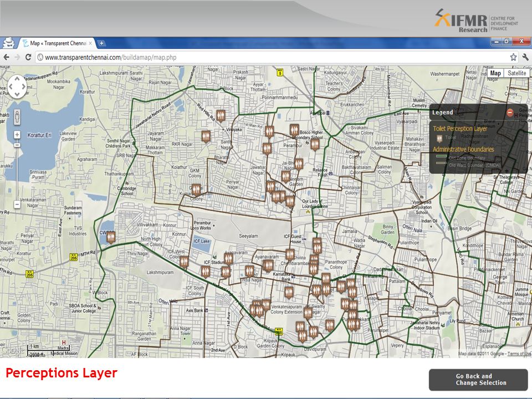The width and height of the screenshot is (532, 399).
Task: Click the browser forward arrow
Action: point(17,57)
